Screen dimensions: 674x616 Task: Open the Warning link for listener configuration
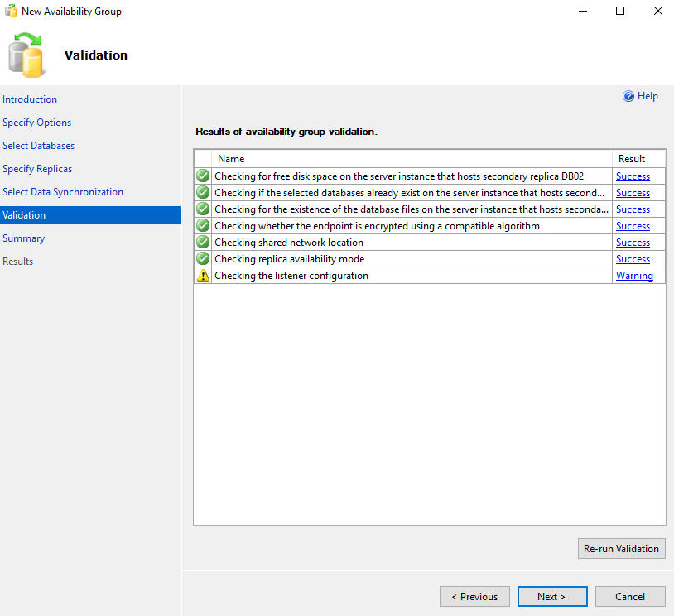click(634, 276)
